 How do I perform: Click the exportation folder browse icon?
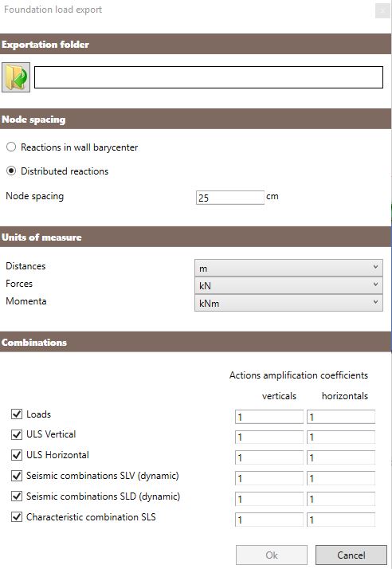16,77
